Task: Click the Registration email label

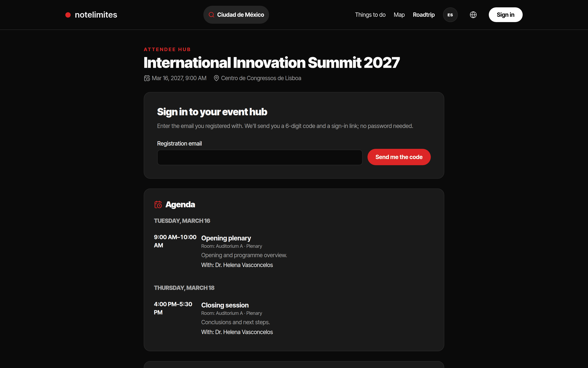Action: [179, 144]
